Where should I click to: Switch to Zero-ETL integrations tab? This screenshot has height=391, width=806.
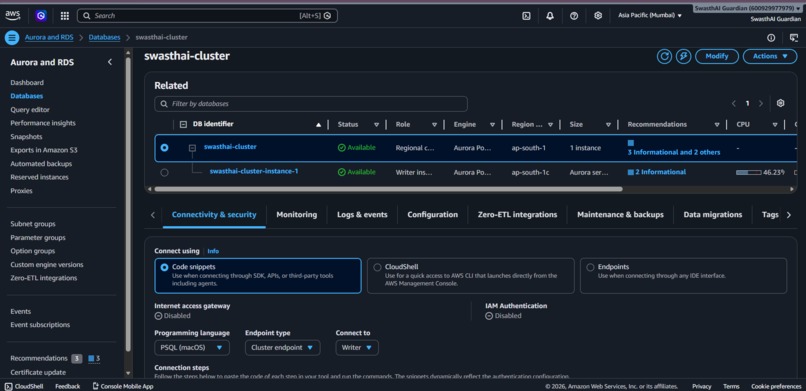pos(517,215)
